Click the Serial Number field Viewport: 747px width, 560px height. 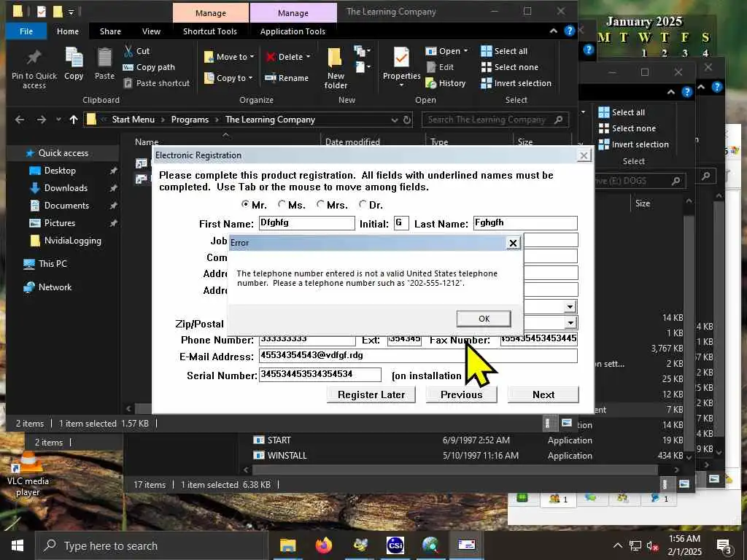pos(320,375)
